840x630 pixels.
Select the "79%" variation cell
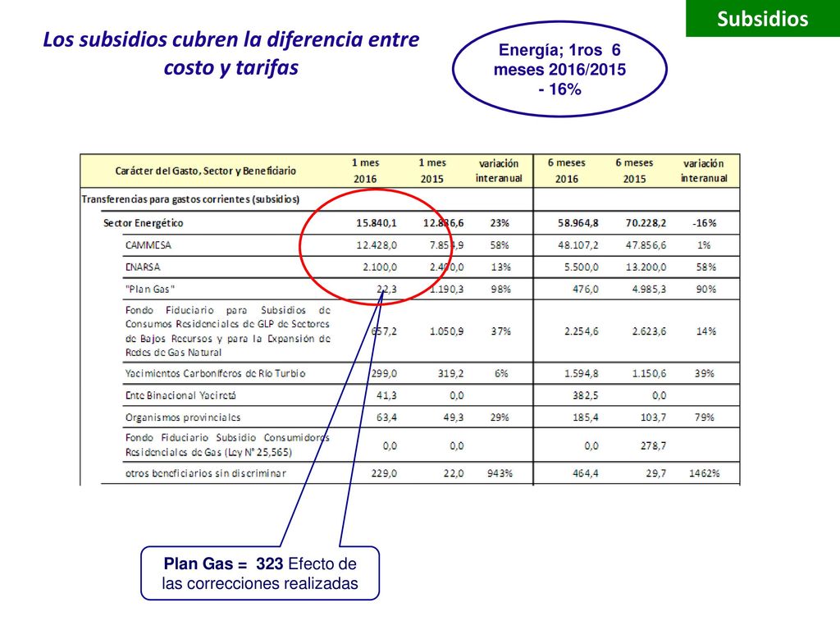(705, 418)
